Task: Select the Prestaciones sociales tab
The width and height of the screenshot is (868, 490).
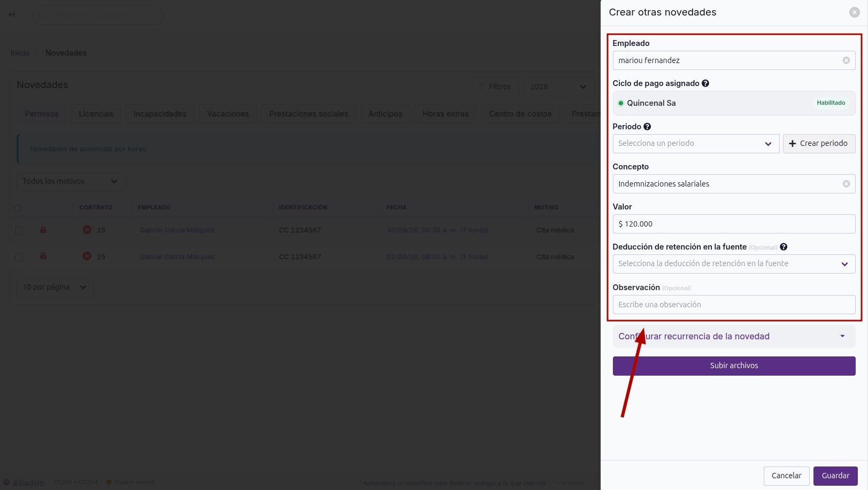Action: (309, 114)
